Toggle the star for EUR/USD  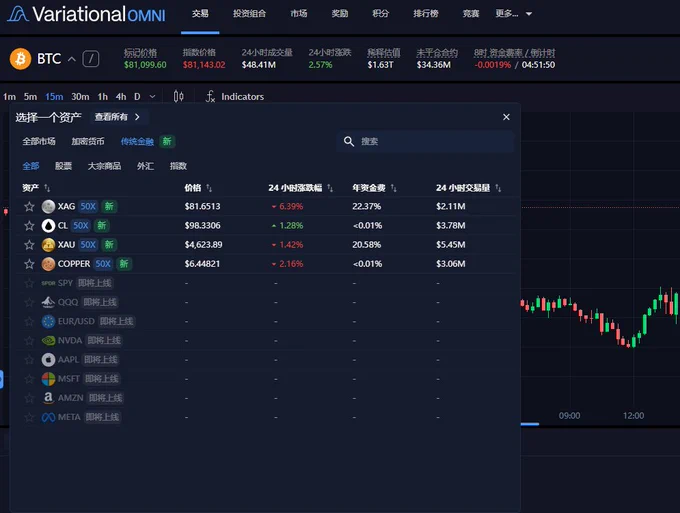29,321
